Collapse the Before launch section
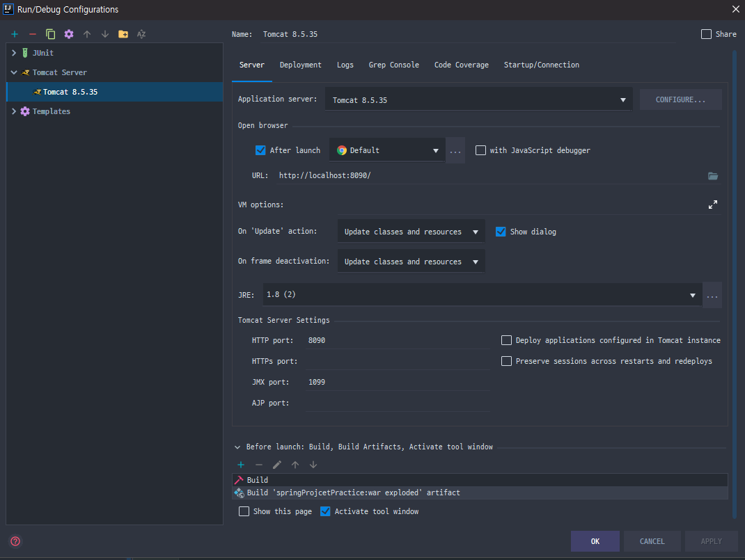This screenshot has height=560, width=745. click(237, 447)
